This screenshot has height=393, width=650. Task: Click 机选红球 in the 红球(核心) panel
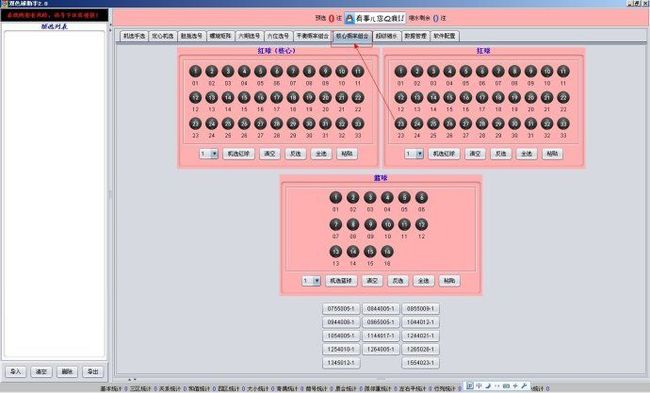click(x=238, y=154)
